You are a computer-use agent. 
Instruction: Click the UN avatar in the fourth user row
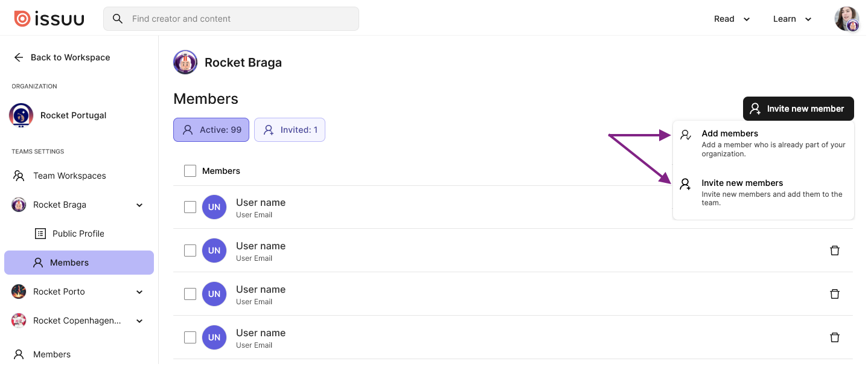pyautogui.click(x=214, y=337)
